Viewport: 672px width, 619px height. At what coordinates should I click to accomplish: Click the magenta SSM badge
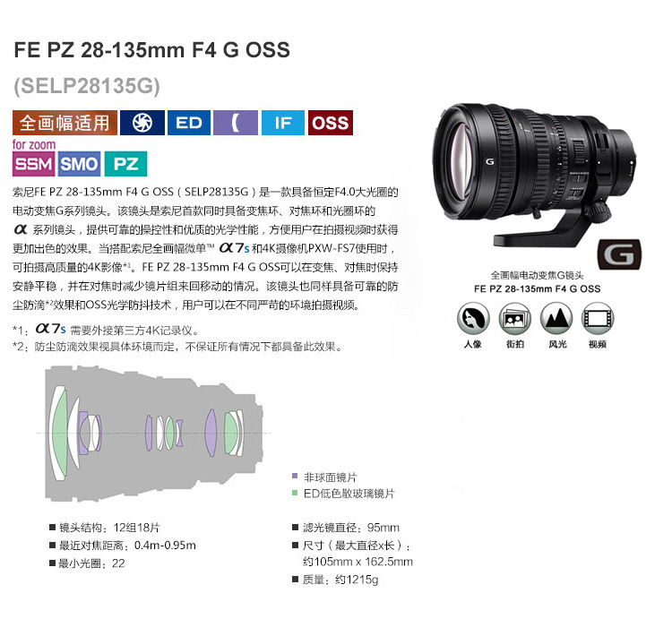pyautogui.click(x=33, y=164)
